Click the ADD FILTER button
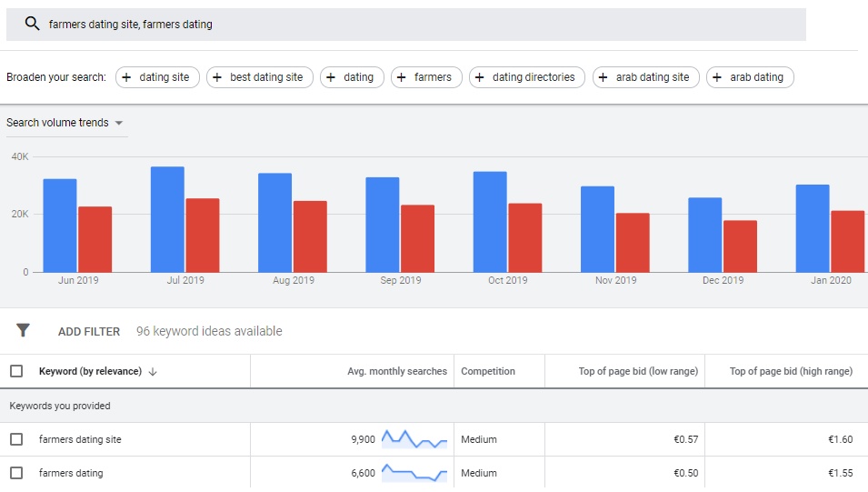 coord(89,332)
